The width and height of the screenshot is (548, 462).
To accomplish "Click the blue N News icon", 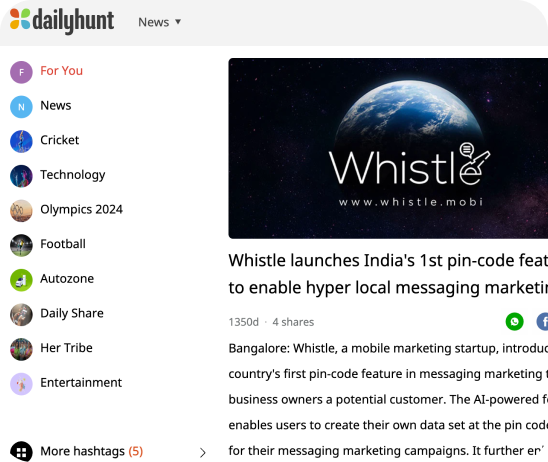I will [21, 107].
